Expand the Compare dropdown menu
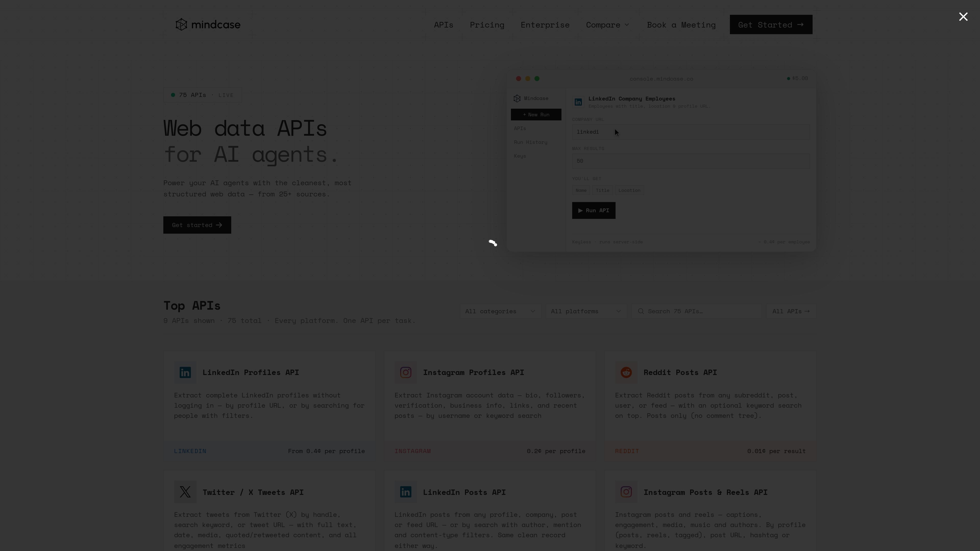Image resolution: width=980 pixels, height=551 pixels. click(608, 25)
